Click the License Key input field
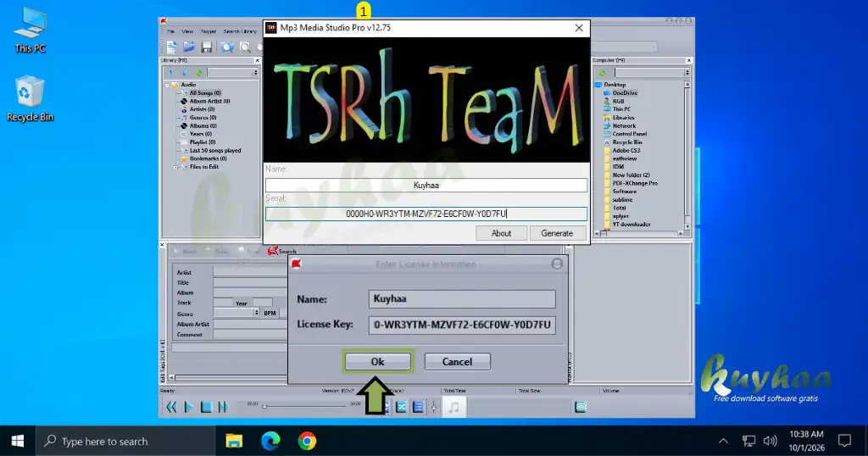Screen dimensions: 868x456 pos(462,325)
